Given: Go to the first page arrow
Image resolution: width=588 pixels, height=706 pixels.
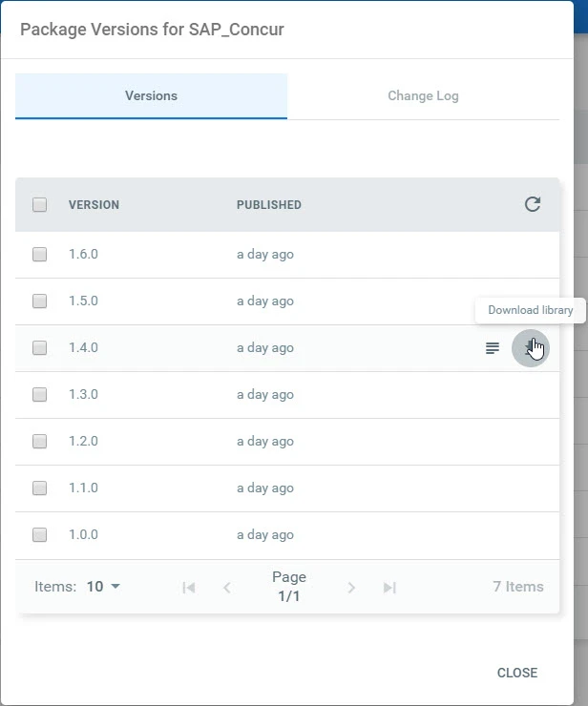Looking at the screenshot, I should (x=188, y=587).
